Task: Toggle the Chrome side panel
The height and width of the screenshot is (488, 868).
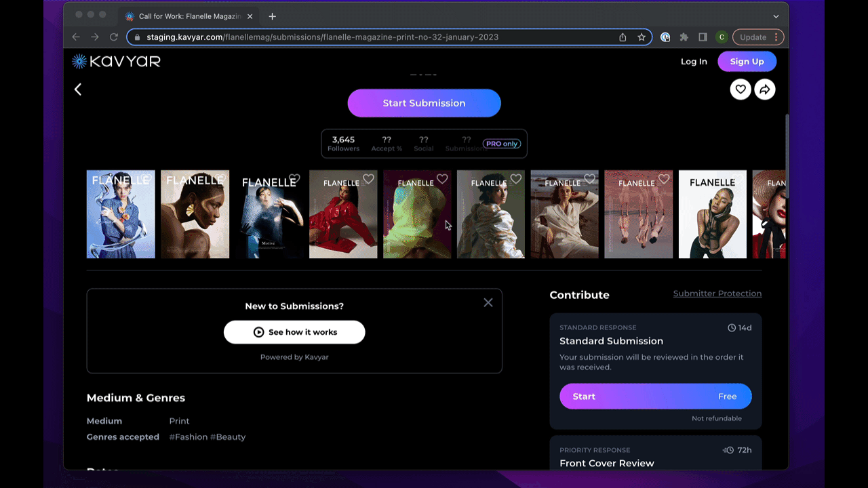Action: (703, 37)
